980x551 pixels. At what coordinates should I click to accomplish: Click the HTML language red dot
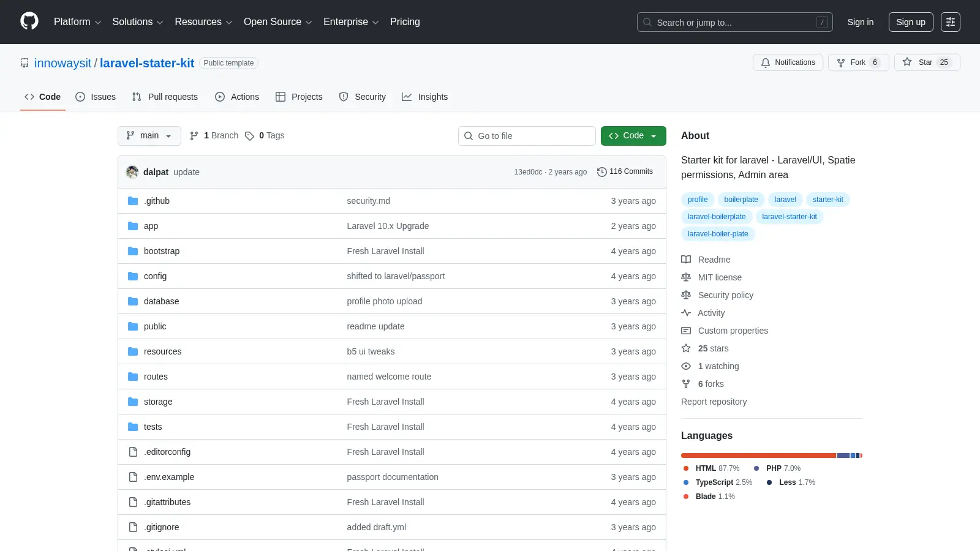click(686, 468)
